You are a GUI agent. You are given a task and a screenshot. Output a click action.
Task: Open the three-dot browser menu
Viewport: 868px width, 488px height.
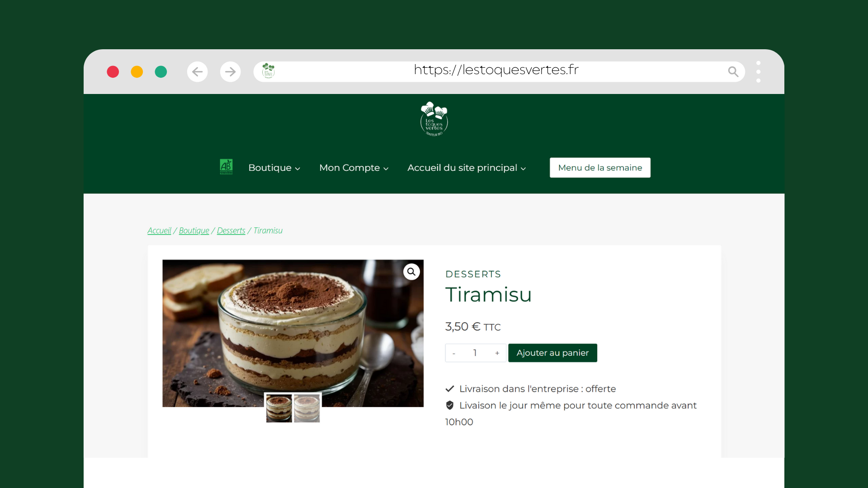click(x=758, y=71)
